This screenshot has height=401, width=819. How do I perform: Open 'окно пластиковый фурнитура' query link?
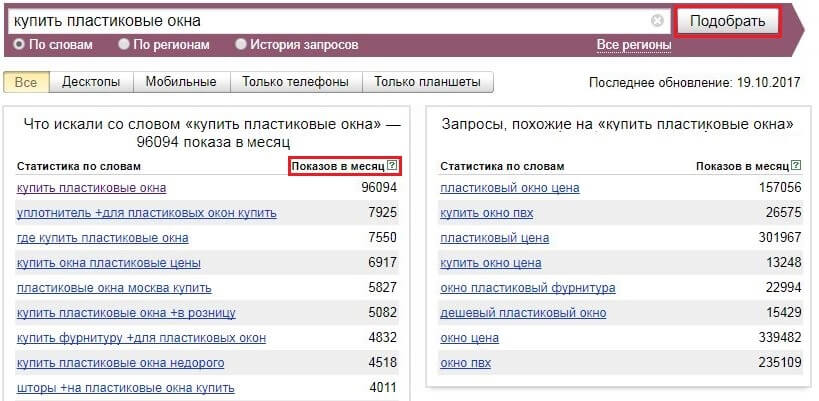[x=527, y=288]
